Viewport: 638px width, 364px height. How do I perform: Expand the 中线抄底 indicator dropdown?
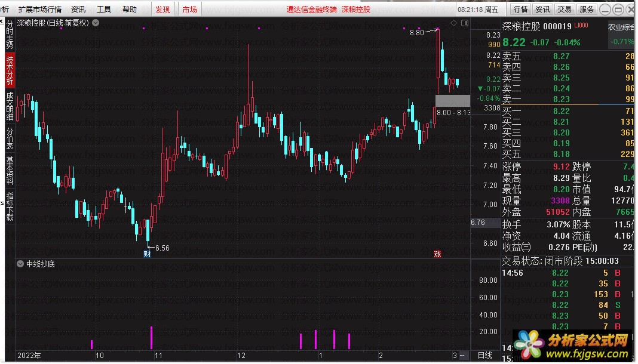(20, 264)
